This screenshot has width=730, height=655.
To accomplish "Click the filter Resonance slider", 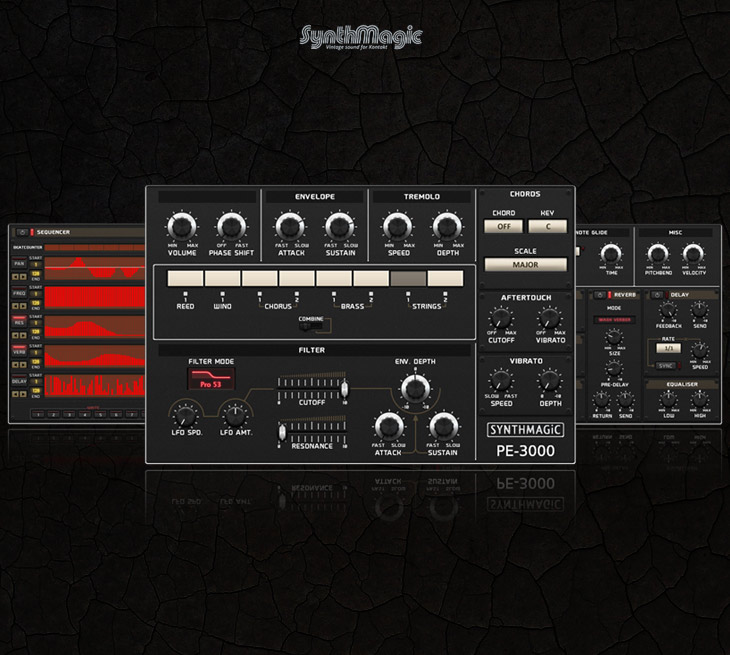I will (x=312, y=432).
